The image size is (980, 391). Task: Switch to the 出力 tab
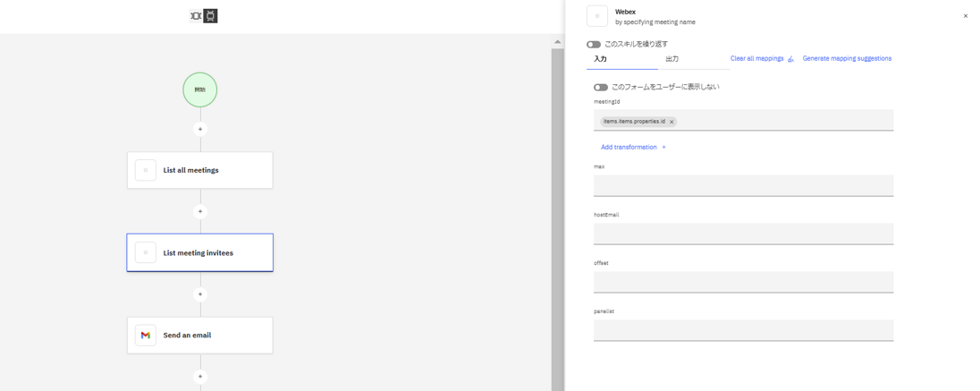pos(672,59)
